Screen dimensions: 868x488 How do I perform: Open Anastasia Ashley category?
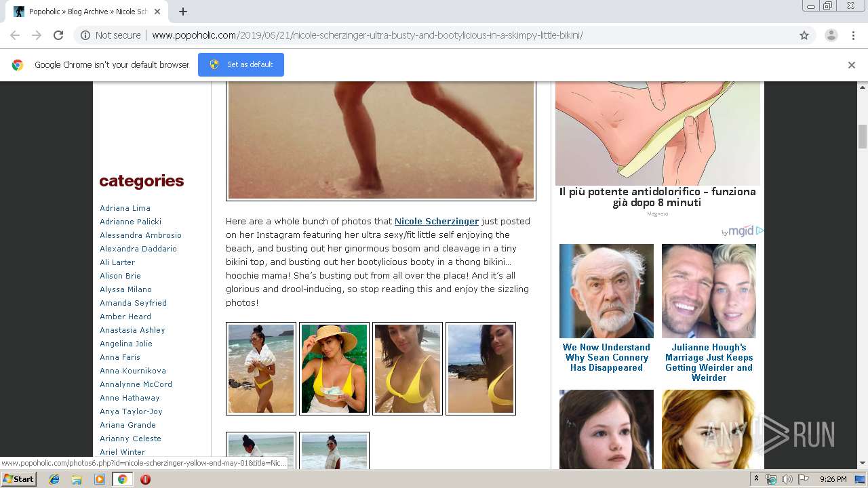pyautogui.click(x=132, y=330)
